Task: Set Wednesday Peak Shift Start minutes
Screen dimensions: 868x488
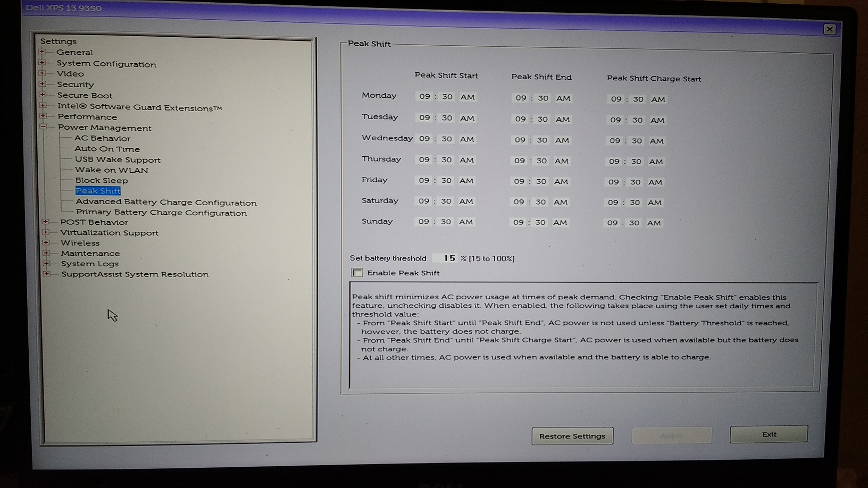Action: coord(447,139)
